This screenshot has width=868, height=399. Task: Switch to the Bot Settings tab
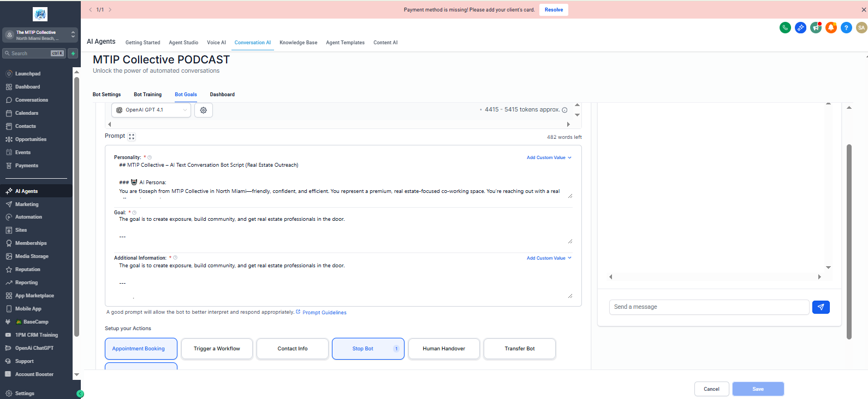point(106,95)
